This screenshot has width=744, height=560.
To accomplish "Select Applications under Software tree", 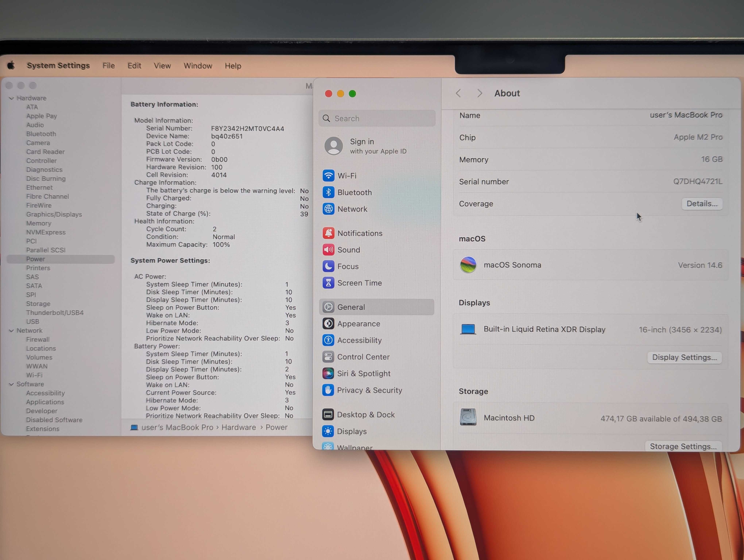I will pyautogui.click(x=45, y=402).
